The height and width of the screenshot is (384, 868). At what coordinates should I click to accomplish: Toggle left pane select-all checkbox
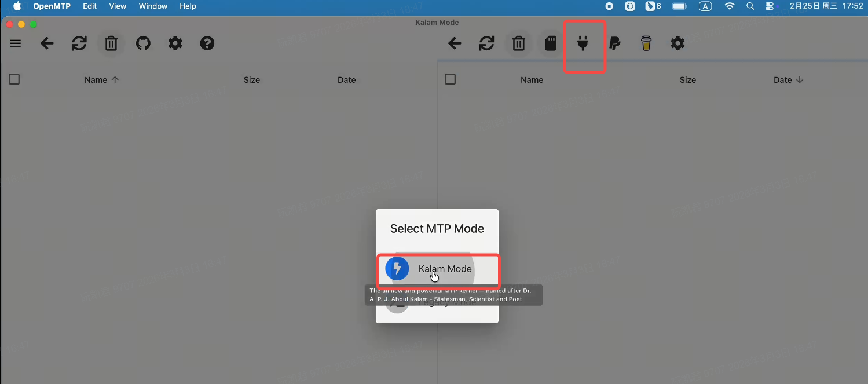coord(14,79)
